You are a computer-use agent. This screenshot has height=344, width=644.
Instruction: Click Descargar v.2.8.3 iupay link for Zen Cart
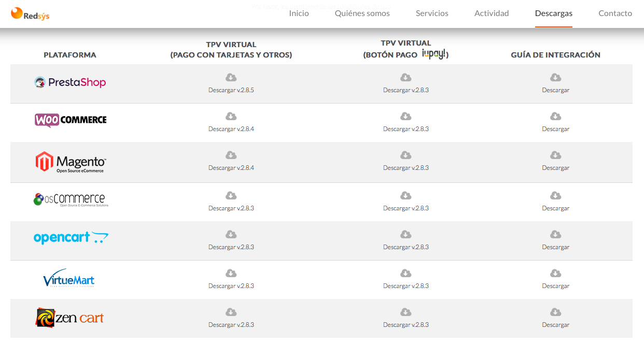(x=406, y=325)
